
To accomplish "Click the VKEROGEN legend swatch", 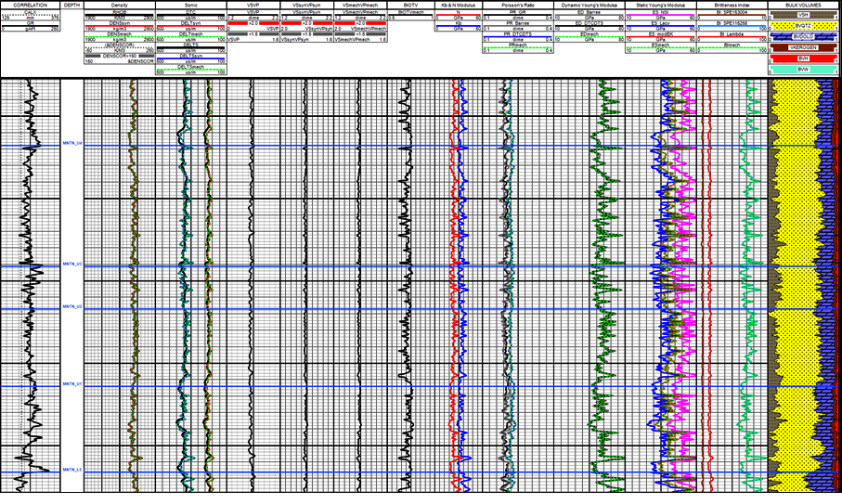I will click(804, 47).
